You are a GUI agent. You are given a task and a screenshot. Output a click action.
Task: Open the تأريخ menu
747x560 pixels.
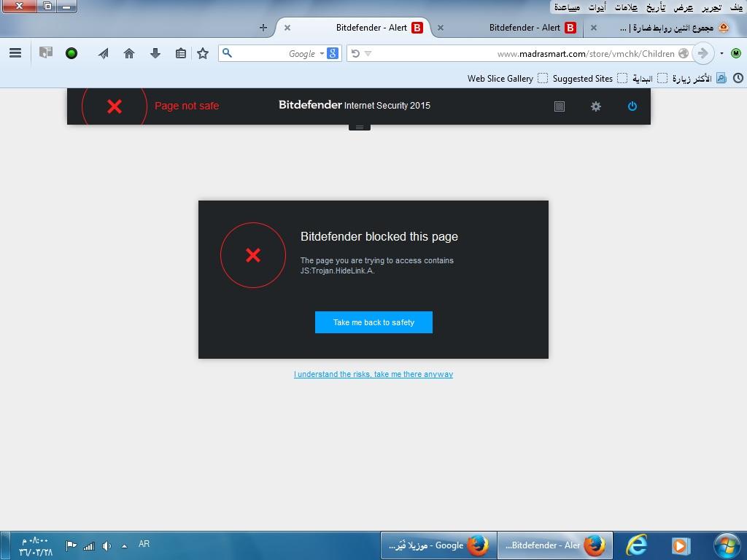(656, 7)
